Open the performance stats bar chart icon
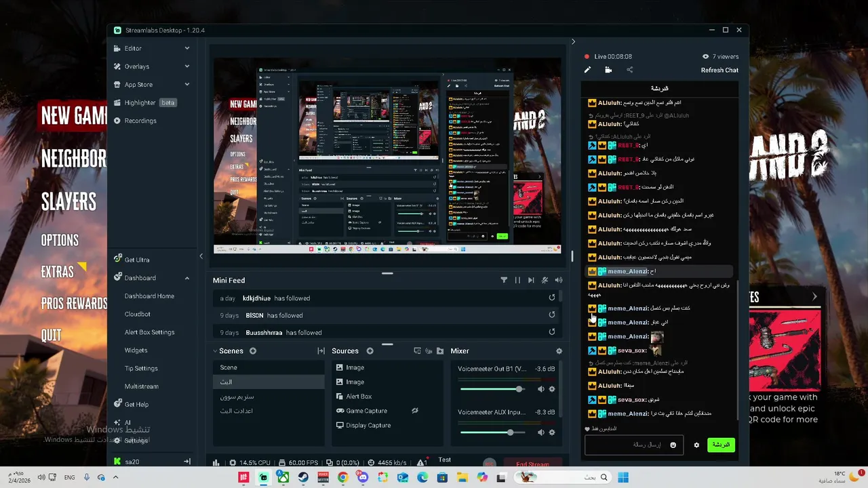This screenshot has height=488, width=868. 216,463
